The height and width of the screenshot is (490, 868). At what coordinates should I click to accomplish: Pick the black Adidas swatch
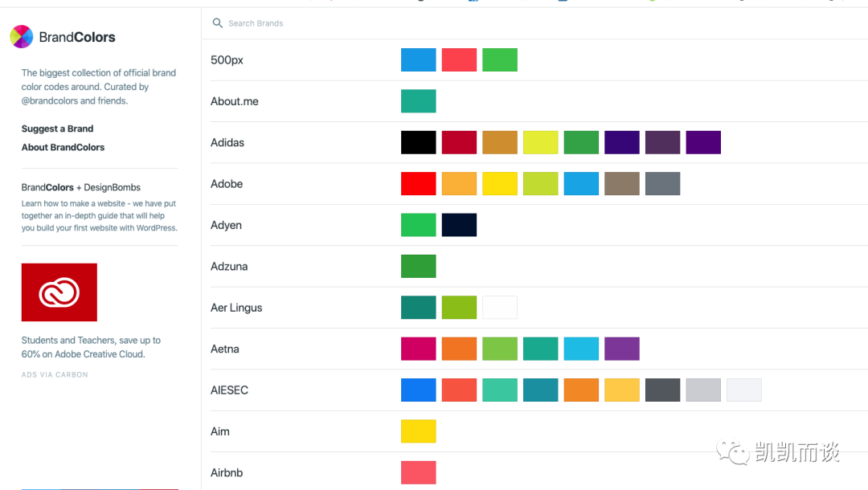419,142
